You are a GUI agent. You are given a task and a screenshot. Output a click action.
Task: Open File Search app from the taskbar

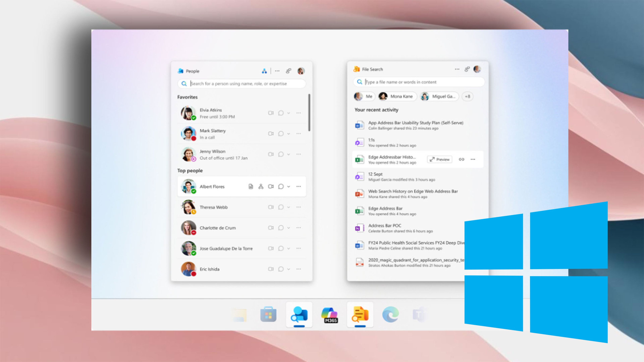click(x=360, y=315)
